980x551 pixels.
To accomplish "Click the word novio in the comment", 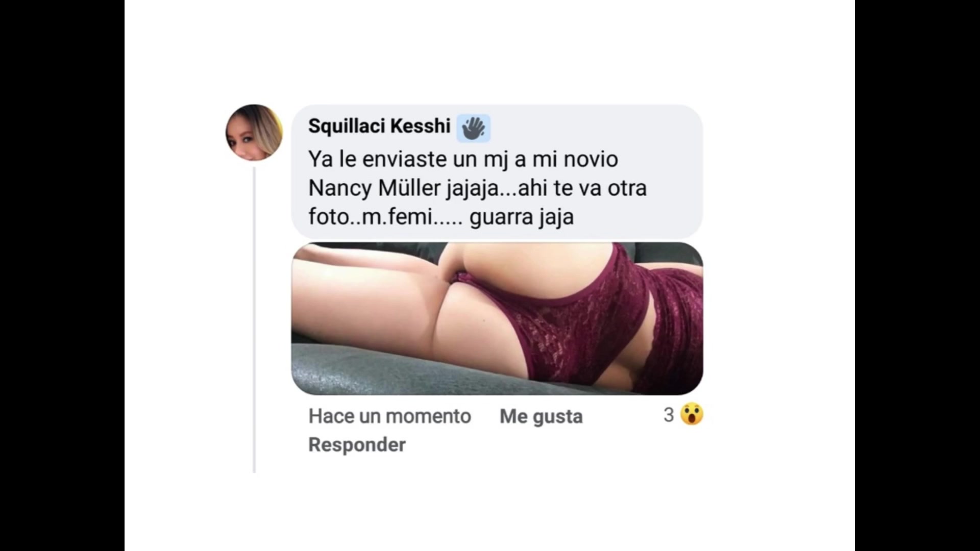I will (x=591, y=159).
